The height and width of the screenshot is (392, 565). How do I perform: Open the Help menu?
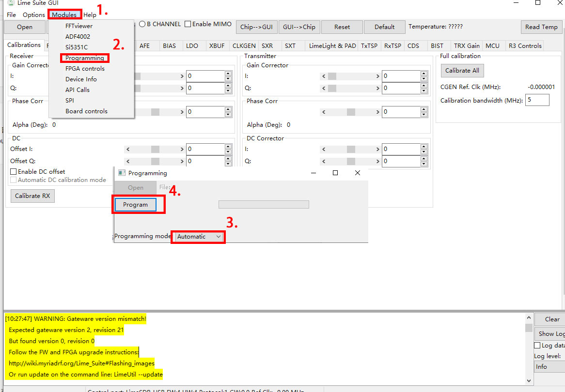coord(90,15)
